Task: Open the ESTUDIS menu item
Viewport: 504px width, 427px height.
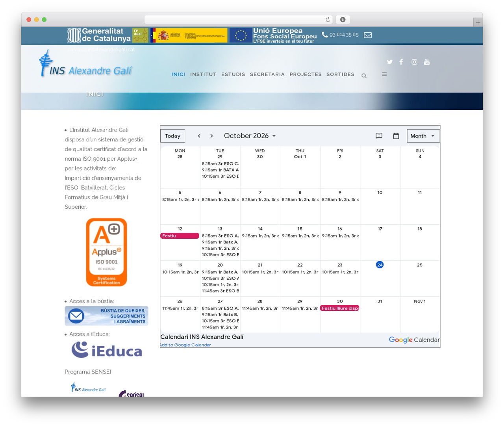Action: coord(233,74)
